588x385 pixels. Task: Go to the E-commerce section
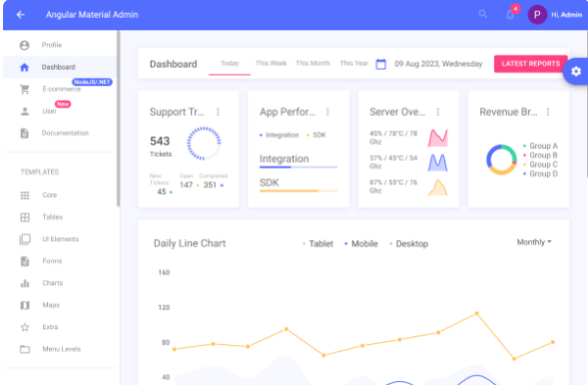60,89
